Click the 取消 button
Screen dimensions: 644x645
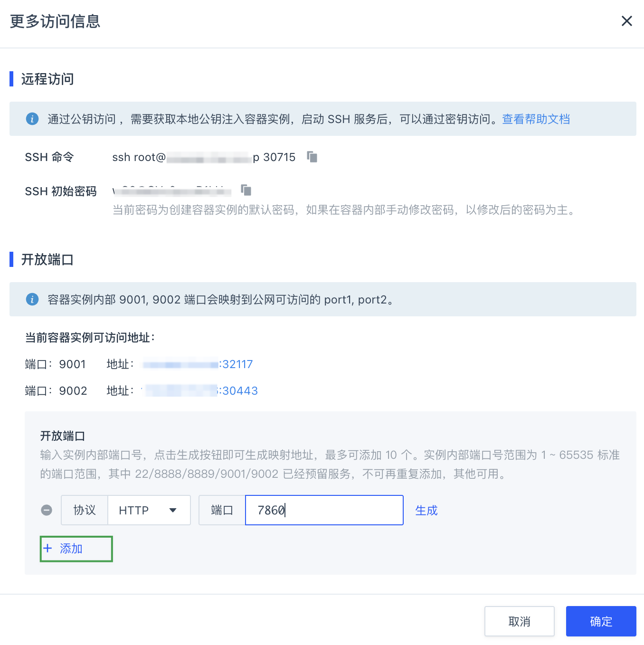point(520,621)
